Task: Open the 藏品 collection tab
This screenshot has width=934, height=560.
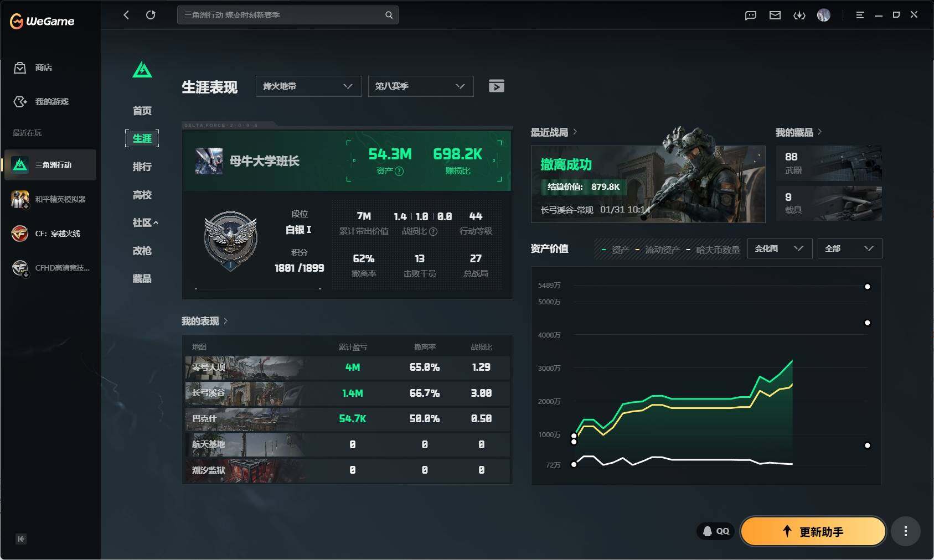Action: pos(142,278)
